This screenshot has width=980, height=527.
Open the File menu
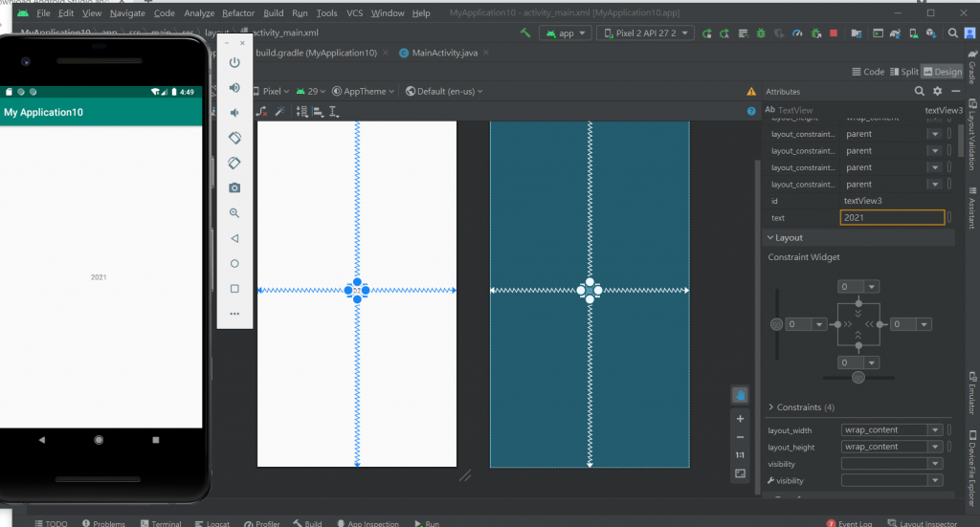point(43,13)
